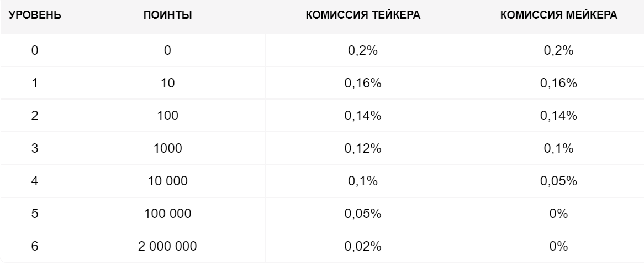Click the maker fee 0,05% cell
The height and width of the screenshot is (265, 644).
point(558,181)
